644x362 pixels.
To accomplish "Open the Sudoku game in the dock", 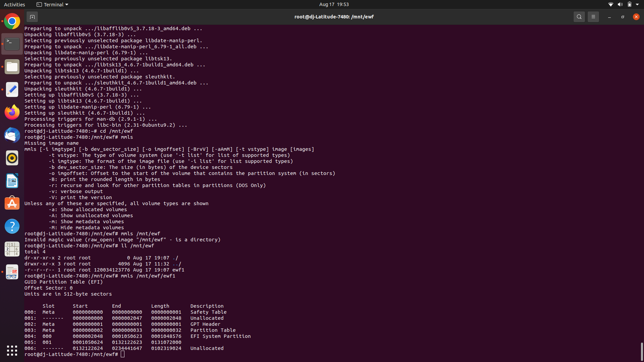I will [x=12, y=249].
